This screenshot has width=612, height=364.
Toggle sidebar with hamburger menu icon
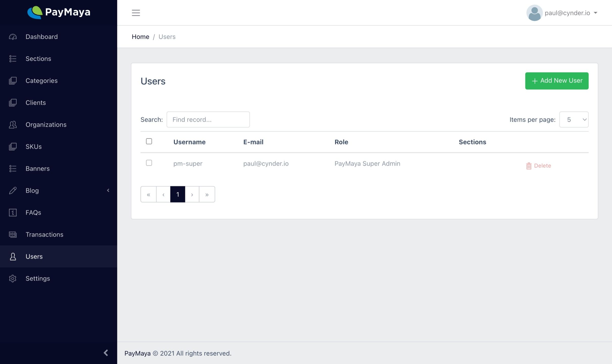coord(136,13)
